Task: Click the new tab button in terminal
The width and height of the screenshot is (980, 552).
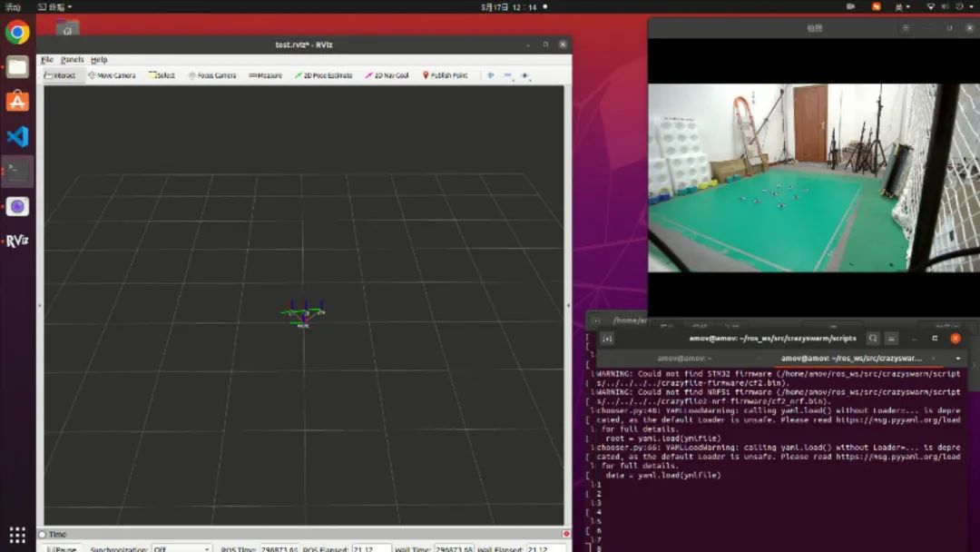Action: [607, 339]
